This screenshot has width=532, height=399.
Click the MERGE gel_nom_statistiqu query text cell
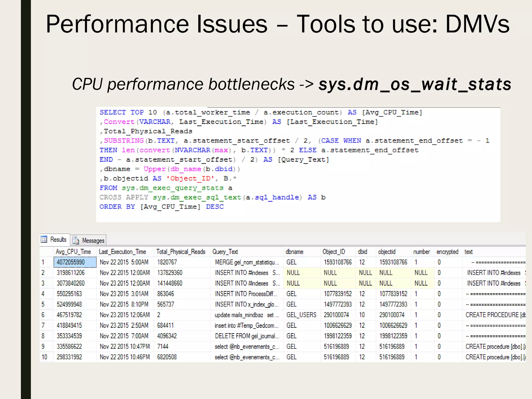click(x=247, y=262)
